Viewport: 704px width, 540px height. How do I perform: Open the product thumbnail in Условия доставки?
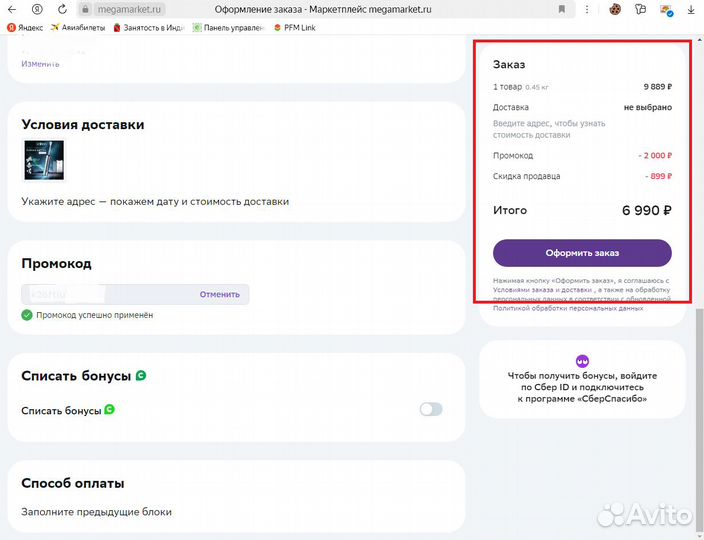click(x=44, y=160)
